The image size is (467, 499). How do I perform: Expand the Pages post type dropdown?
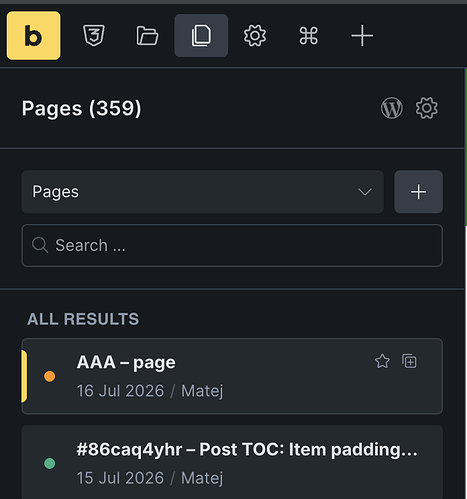203,192
